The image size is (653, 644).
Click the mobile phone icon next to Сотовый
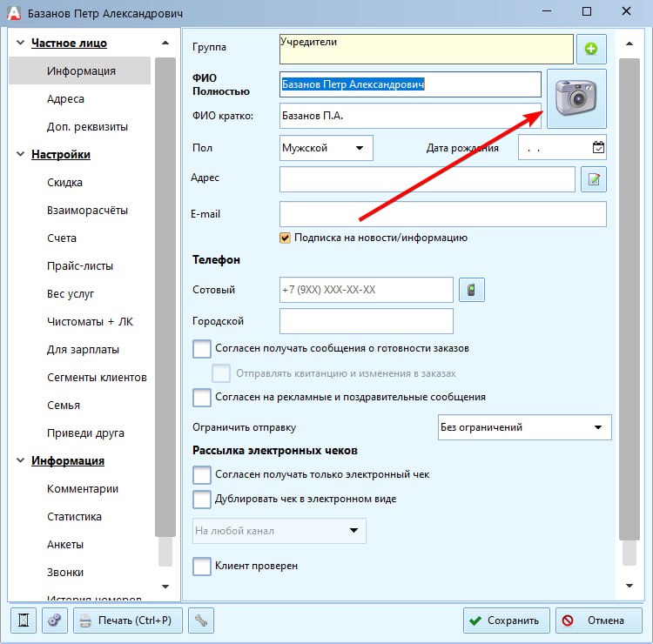point(471,290)
